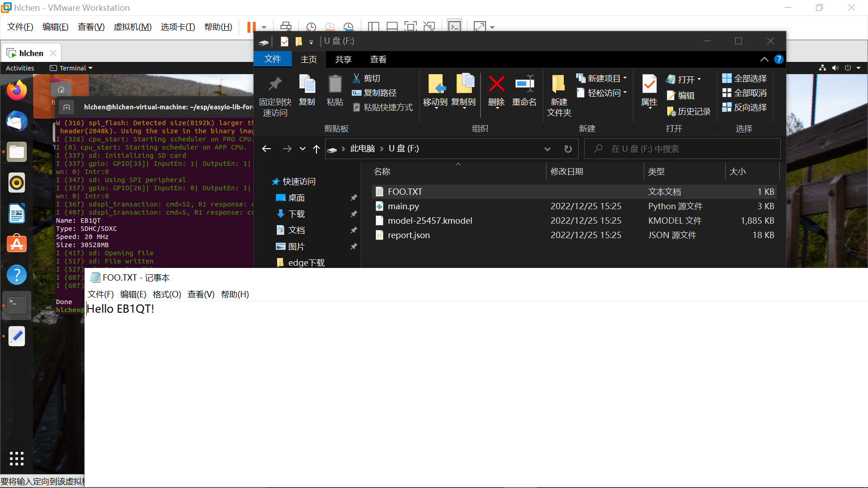Open Firefox from the Ubuntu dock
The image size is (868, 488).
[17, 90]
